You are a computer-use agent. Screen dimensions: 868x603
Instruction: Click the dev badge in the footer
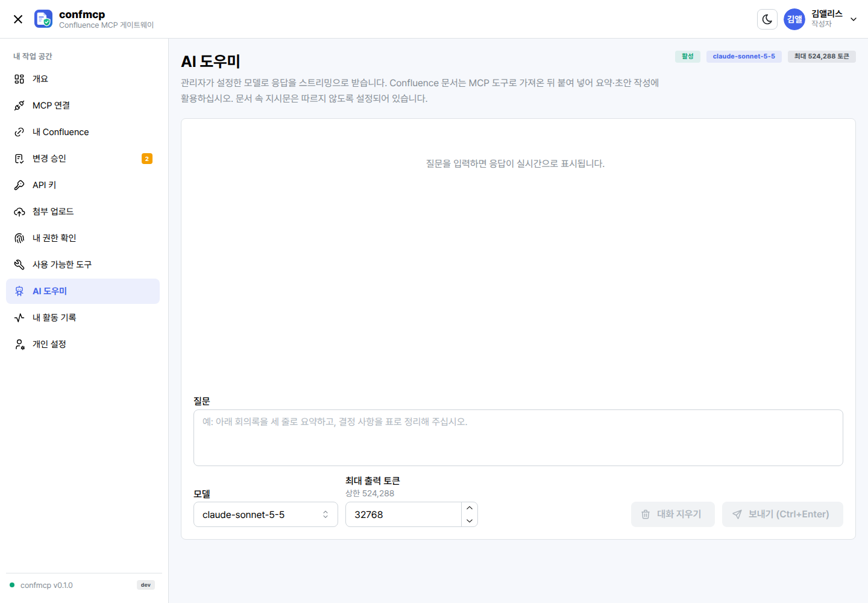pyautogui.click(x=146, y=585)
